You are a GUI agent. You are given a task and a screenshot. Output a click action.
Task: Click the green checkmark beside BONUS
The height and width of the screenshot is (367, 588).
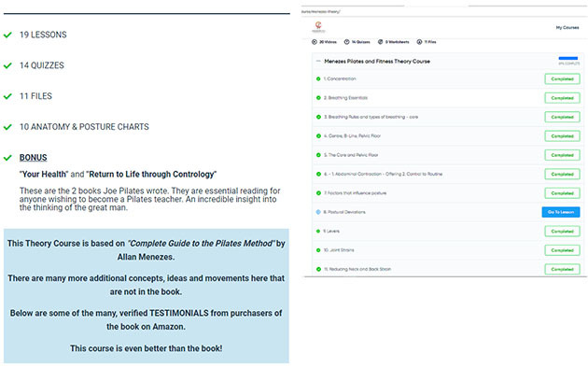(7, 158)
